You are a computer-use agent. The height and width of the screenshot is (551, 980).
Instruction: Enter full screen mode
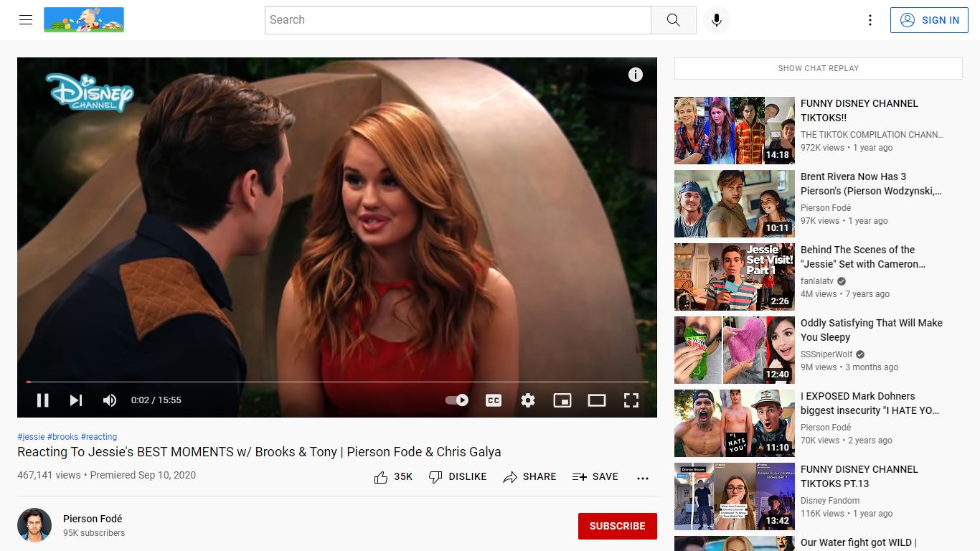click(631, 400)
